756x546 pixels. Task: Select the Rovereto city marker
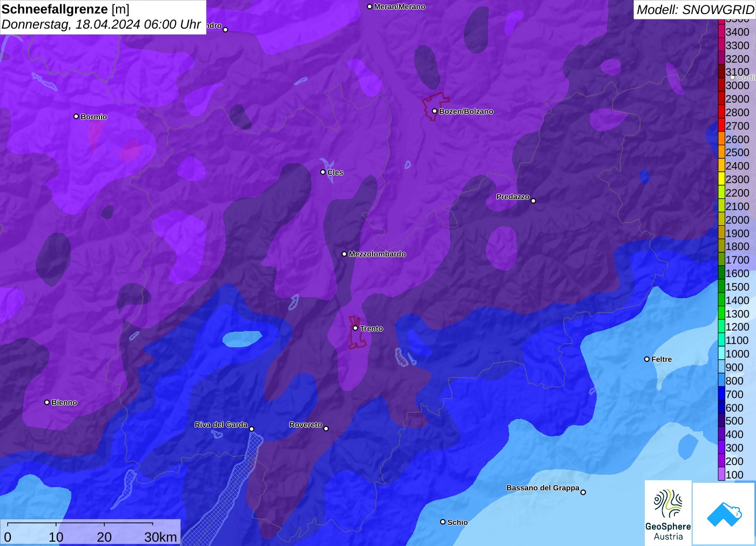coord(326,429)
